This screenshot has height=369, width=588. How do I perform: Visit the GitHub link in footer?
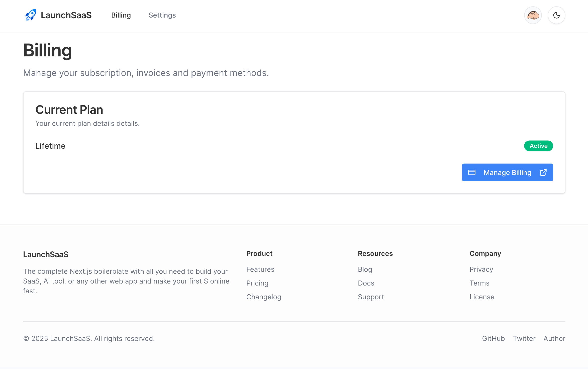[x=494, y=338]
